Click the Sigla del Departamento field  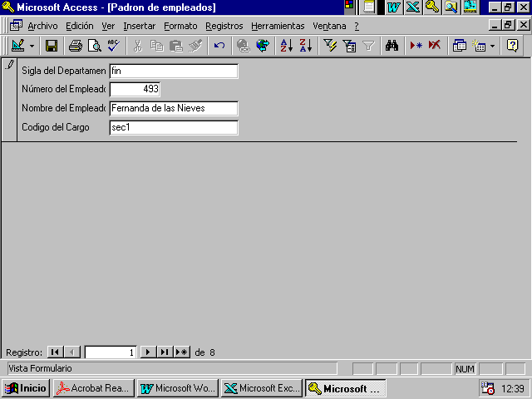pyautogui.click(x=174, y=71)
